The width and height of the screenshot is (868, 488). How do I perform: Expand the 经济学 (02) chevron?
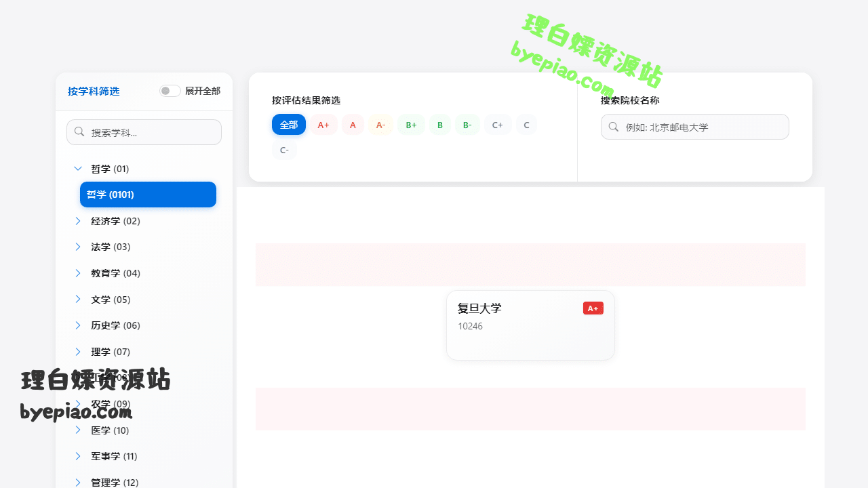78,221
